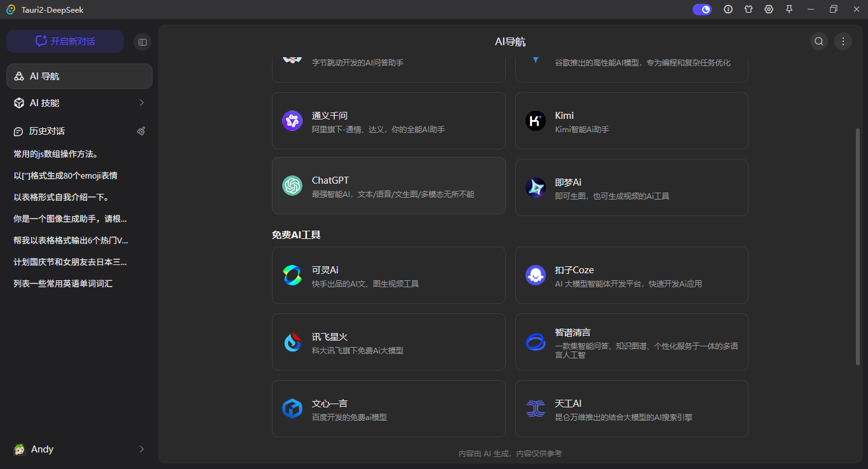This screenshot has width=868, height=469.
Task: Open the ChatGPT card
Action: pos(389,186)
